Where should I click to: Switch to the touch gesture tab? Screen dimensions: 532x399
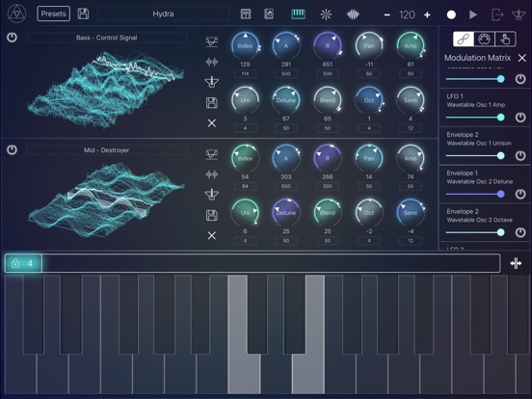(505, 39)
